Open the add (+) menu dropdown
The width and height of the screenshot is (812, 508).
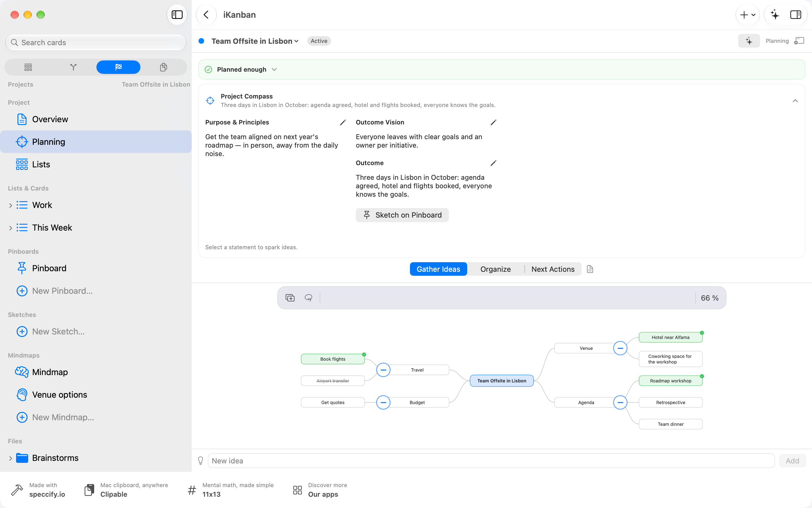pos(748,15)
